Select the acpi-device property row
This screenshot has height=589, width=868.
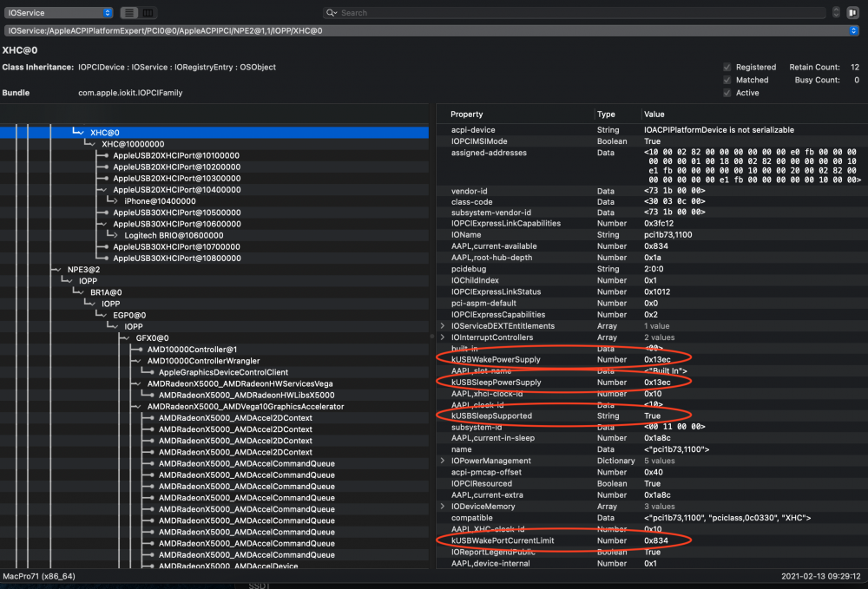click(652, 130)
